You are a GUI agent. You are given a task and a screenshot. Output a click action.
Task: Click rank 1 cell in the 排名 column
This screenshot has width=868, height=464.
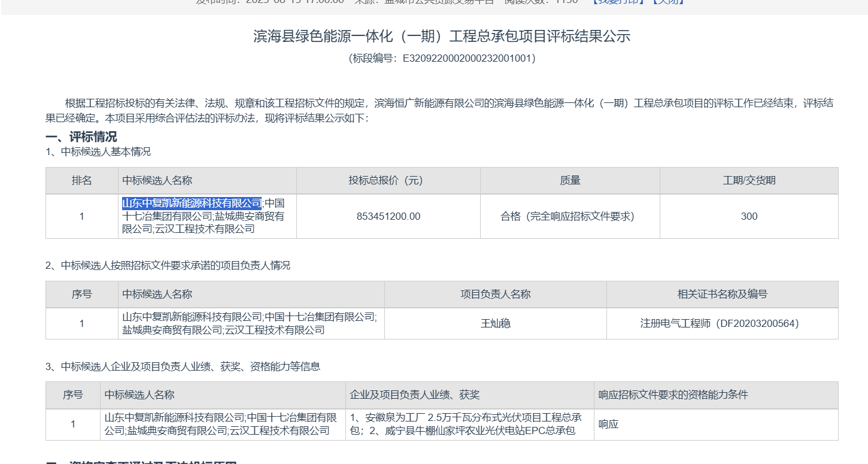point(82,217)
